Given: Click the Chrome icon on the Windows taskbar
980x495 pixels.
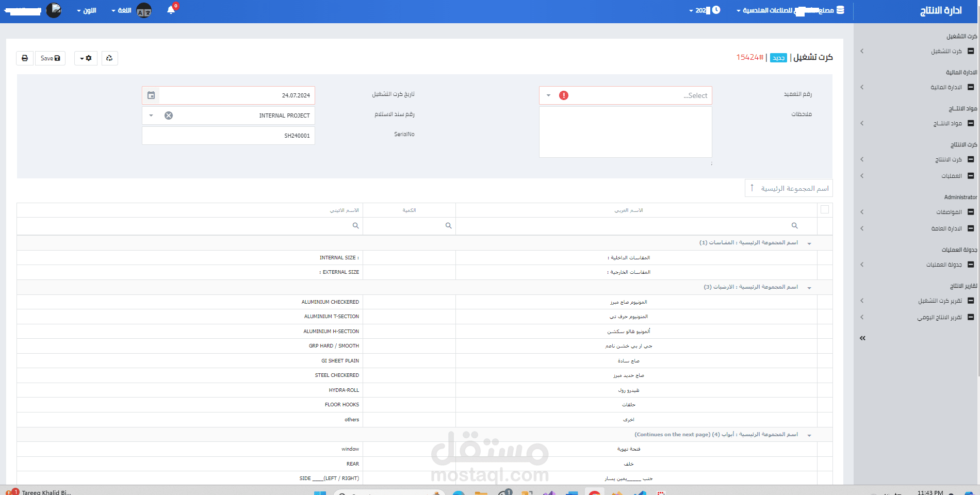Looking at the screenshot, I should (594, 492).
